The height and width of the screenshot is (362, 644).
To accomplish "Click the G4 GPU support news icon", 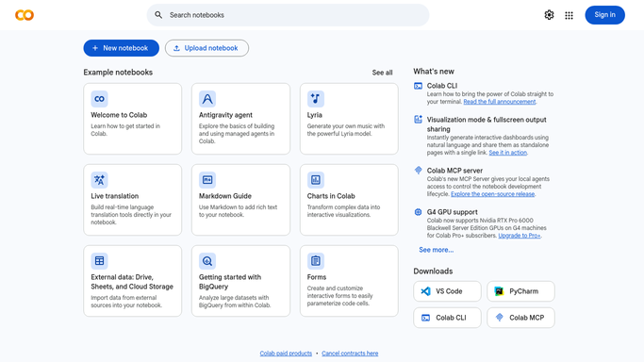I will pos(418,212).
